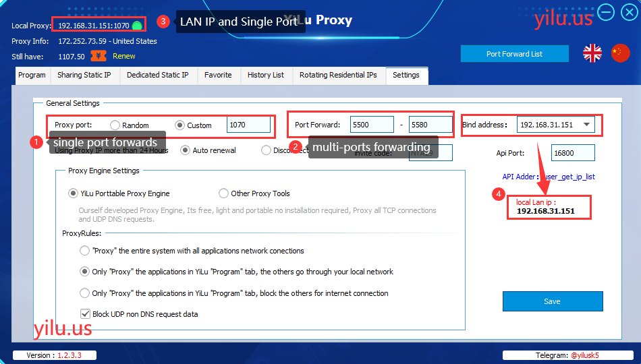
Task: Click the Renew link
Action: 124,57
